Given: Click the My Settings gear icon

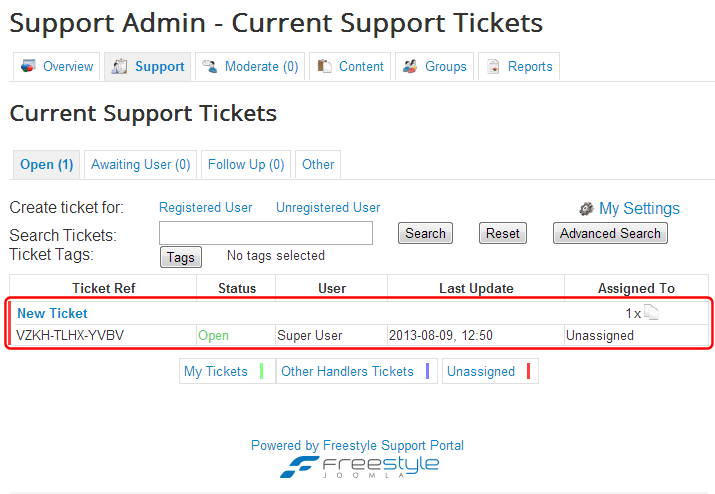Looking at the screenshot, I should pos(587,209).
